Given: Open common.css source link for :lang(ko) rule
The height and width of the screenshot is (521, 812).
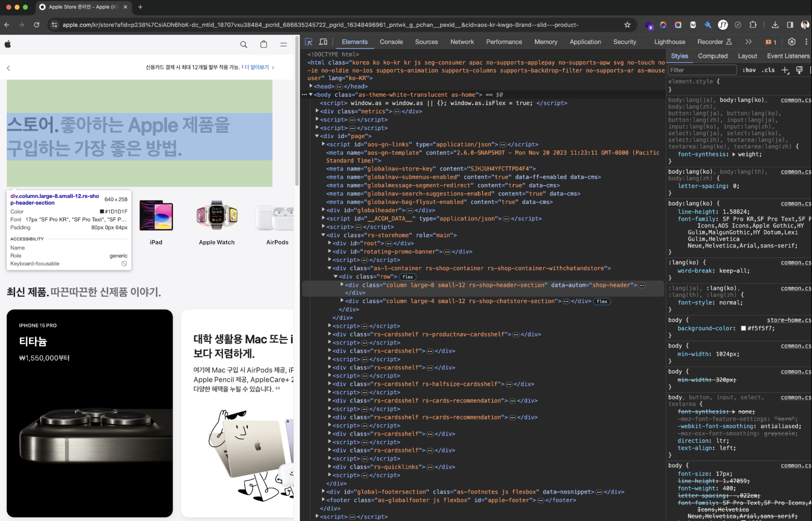Looking at the screenshot, I should (795, 263).
